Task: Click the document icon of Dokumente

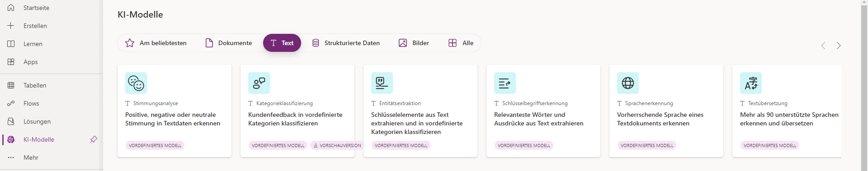Action: tap(209, 43)
